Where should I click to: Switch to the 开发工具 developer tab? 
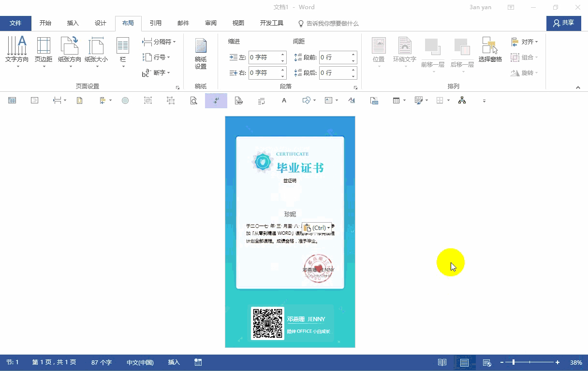point(272,23)
